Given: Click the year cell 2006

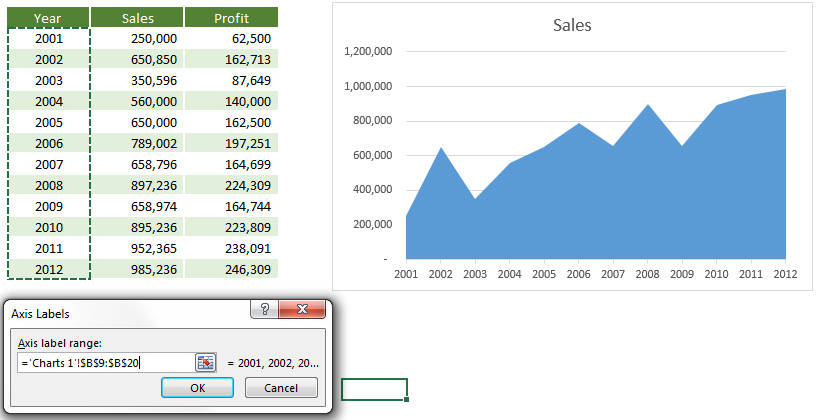Looking at the screenshot, I should point(49,144).
